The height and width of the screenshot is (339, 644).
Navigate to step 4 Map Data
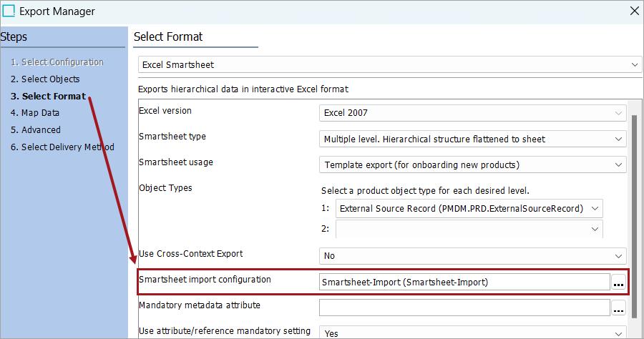click(35, 113)
